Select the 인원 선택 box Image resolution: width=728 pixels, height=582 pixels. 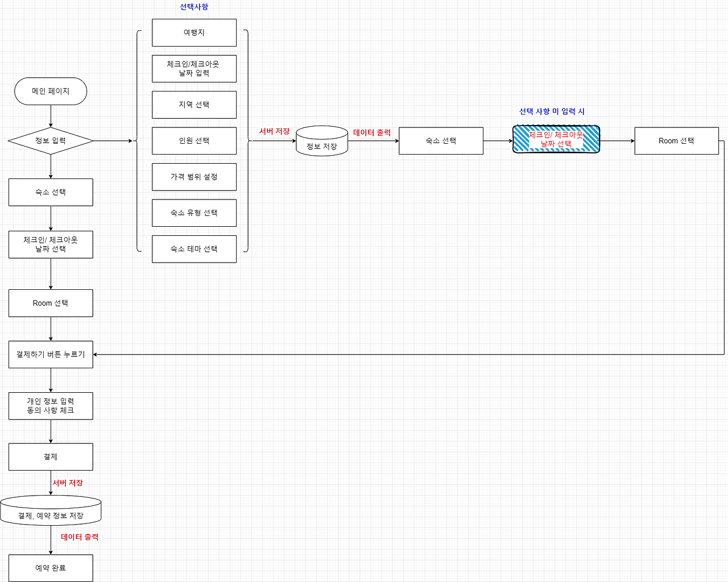(x=194, y=140)
